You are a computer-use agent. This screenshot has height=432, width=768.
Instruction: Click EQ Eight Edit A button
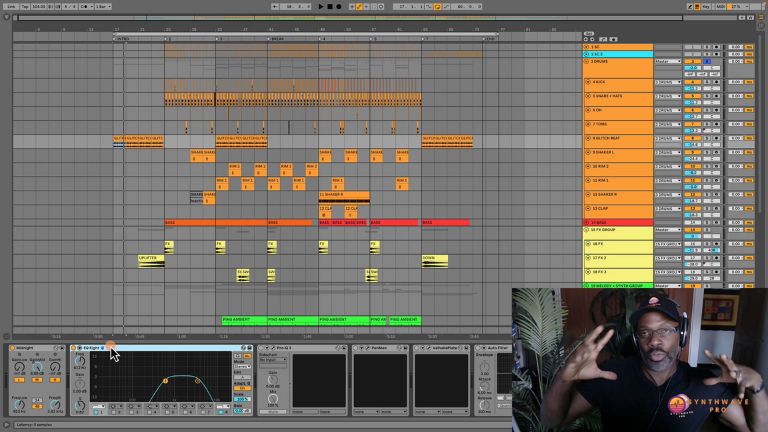tap(242, 377)
